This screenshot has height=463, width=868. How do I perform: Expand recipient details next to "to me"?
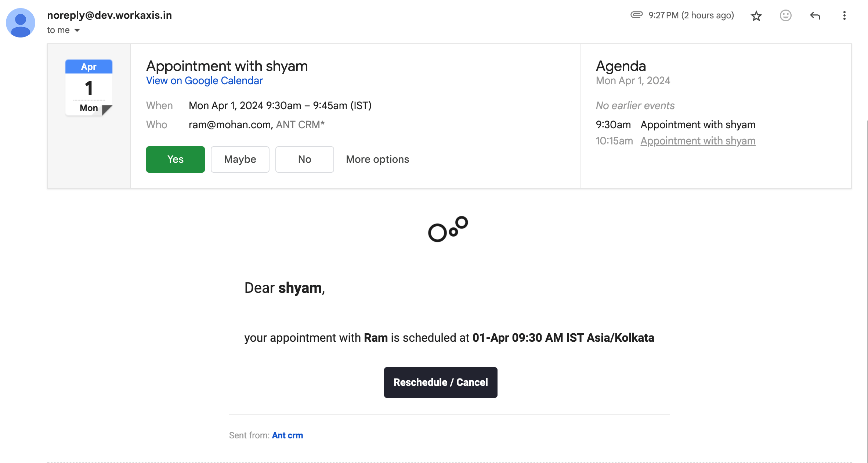coord(77,30)
